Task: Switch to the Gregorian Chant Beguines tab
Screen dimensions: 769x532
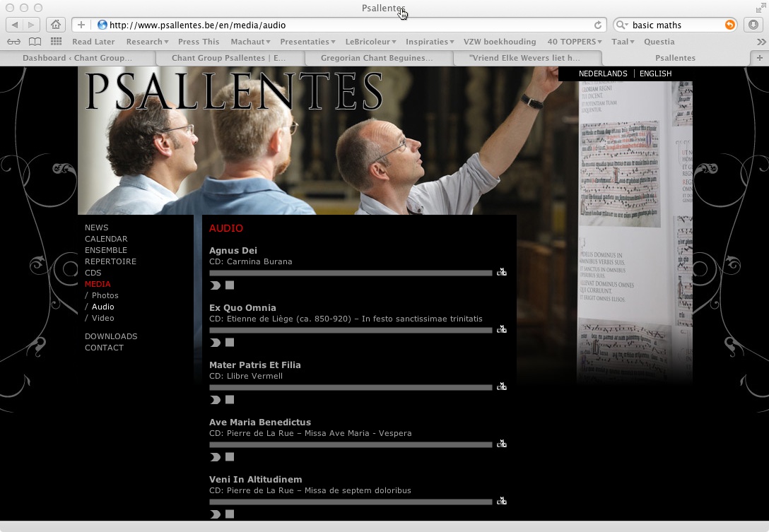Action: click(377, 58)
